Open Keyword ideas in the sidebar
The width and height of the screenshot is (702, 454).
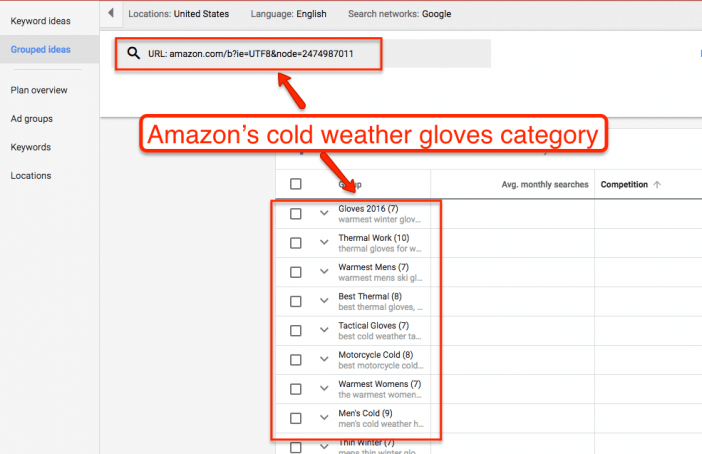[x=40, y=21]
